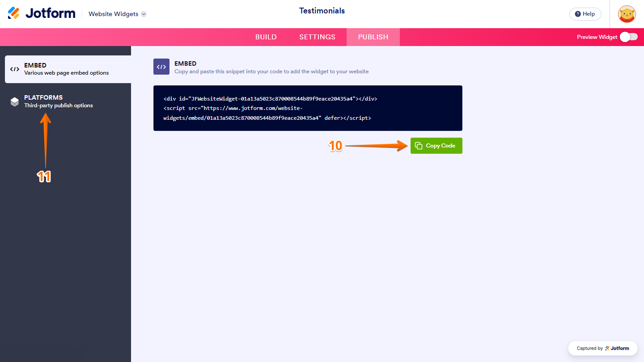This screenshot has width=644, height=362.
Task: Click the 'Copy and paste this snippet' description
Action: (x=271, y=72)
